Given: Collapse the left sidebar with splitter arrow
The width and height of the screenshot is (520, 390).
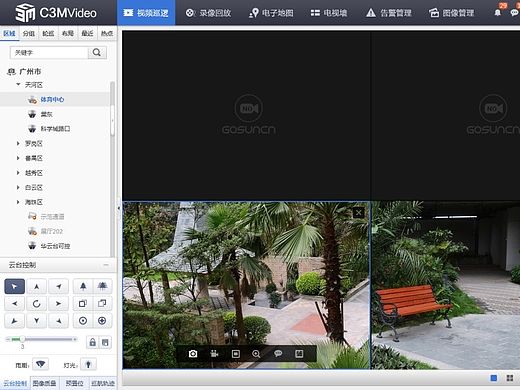Looking at the screenshot, I should 118,208.
